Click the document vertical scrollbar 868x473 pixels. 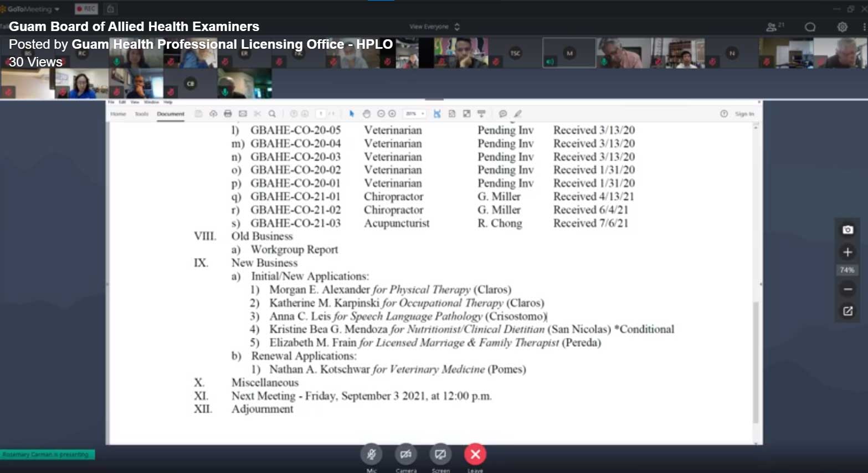[756, 363]
